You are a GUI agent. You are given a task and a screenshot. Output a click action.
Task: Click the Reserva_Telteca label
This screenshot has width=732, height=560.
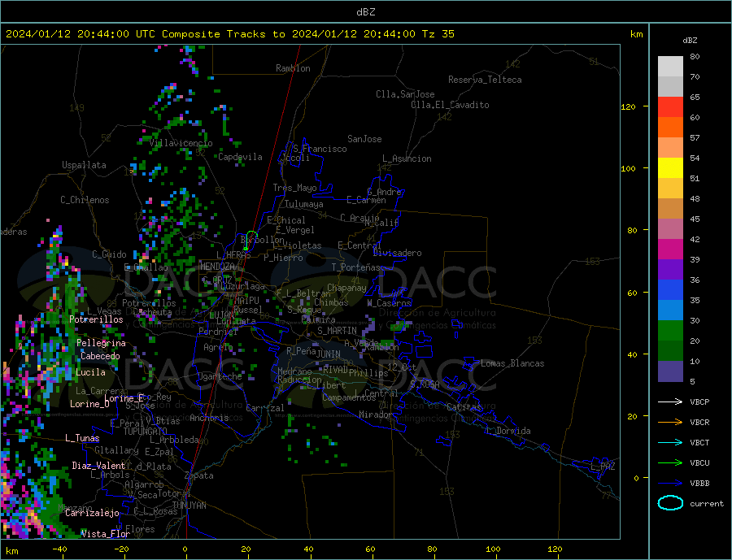(x=485, y=80)
